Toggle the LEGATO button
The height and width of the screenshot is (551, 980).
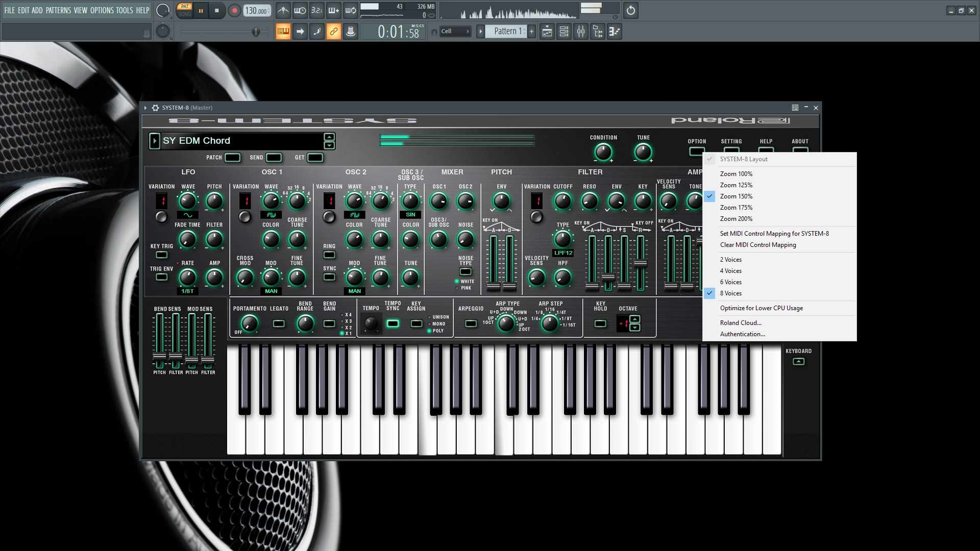point(279,323)
